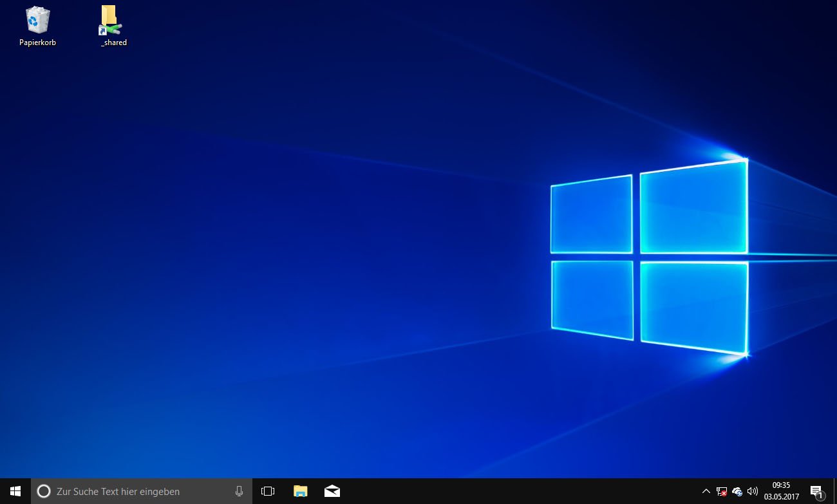
Task: Expand hidden system tray icons
Action: point(706,491)
